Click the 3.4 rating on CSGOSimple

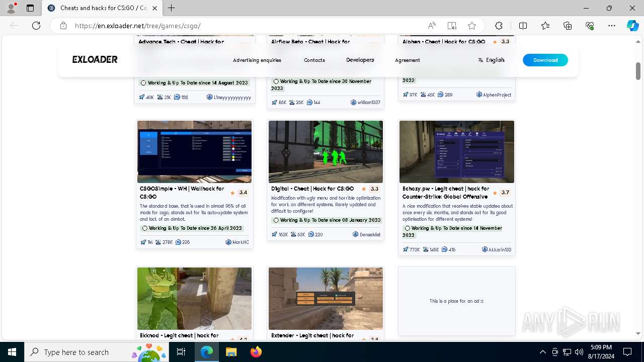coord(239,193)
